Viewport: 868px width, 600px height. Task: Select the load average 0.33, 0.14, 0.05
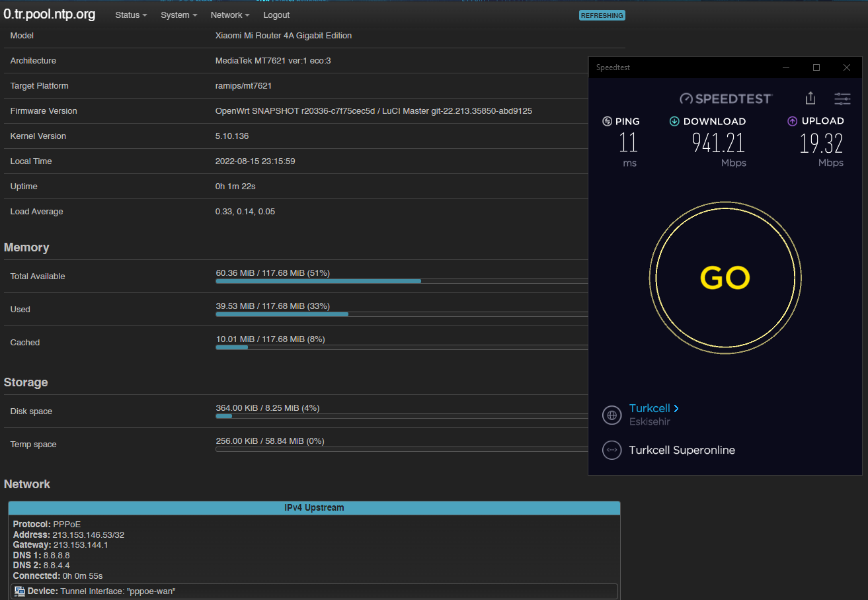(245, 212)
